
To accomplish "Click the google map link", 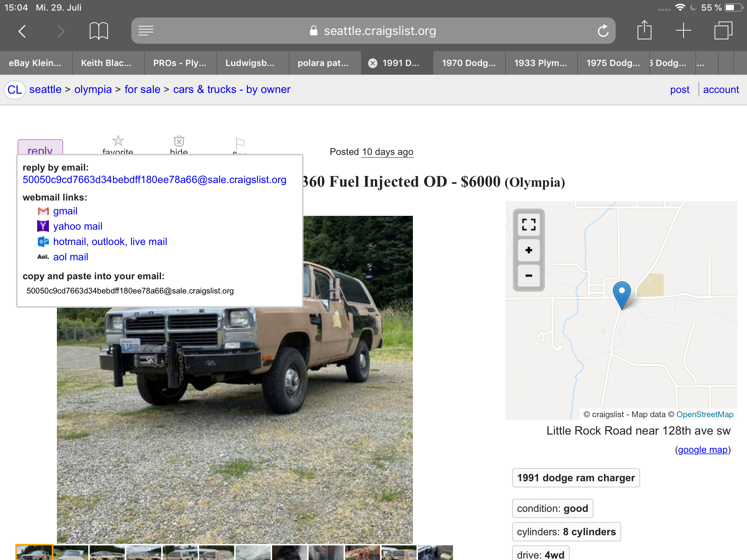I will [703, 450].
